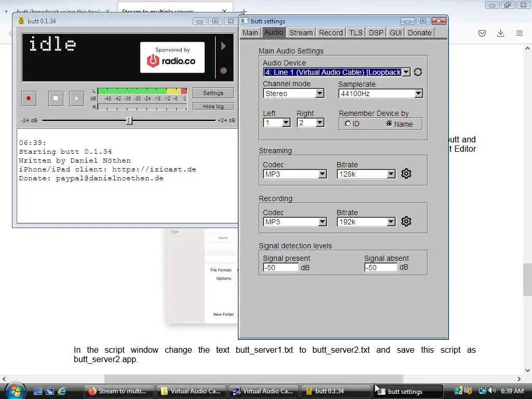Screen dimensions: 532x399
Task: Launch Internet Explorer from quick launch
Action: pos(62,391)
